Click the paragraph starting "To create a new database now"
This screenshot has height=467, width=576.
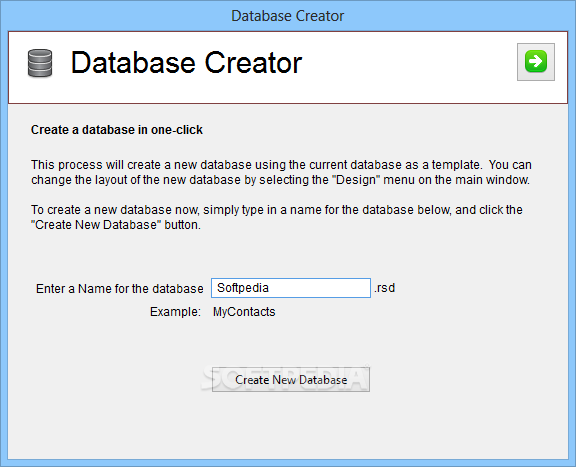point(277,217)
